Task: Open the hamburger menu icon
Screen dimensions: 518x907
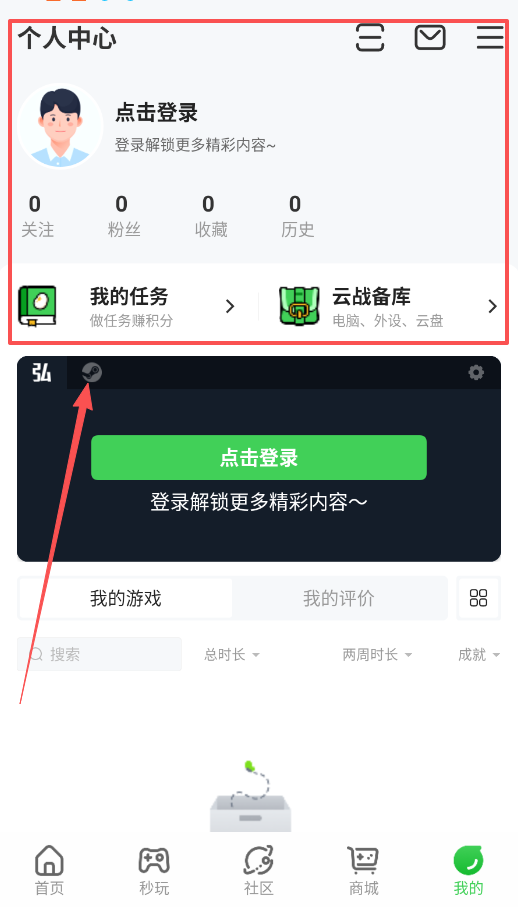Action: [490, 38]
